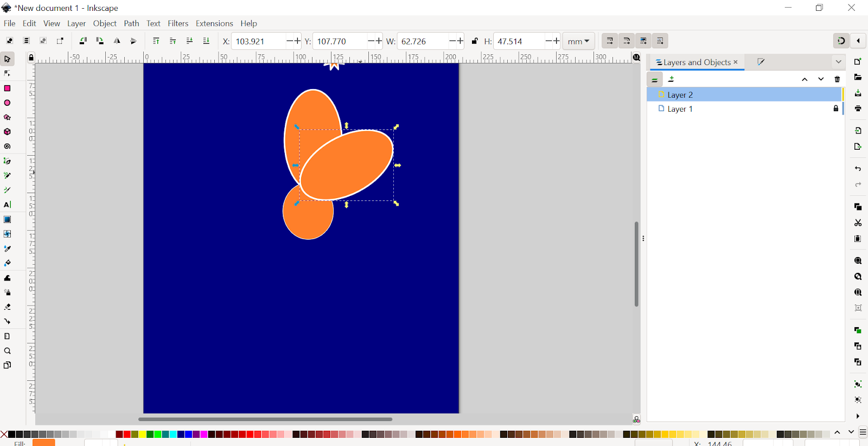Toggle scale stroke width option

pyautogui.click(x=610, y=41)
